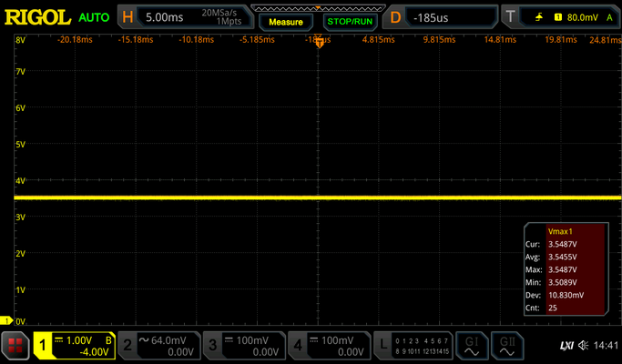Adjust the 80.0mV trigger level

[x=582, y=17]
